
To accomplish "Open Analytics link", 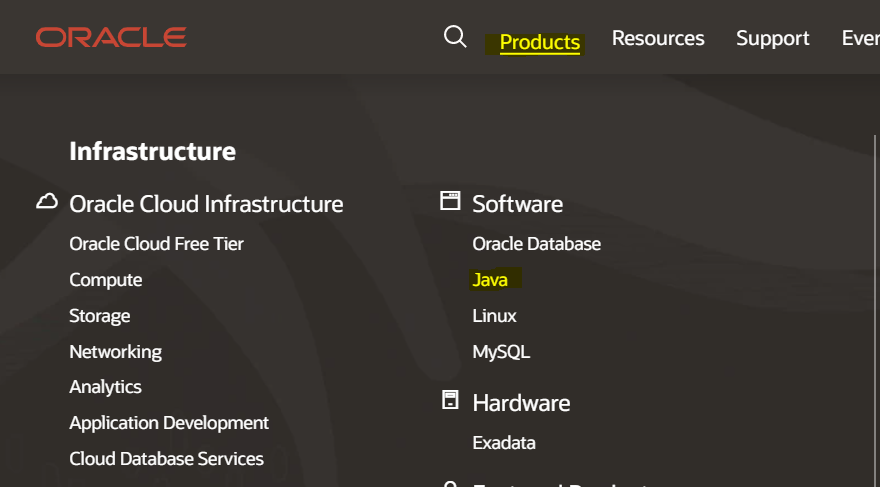I will 106,387.
